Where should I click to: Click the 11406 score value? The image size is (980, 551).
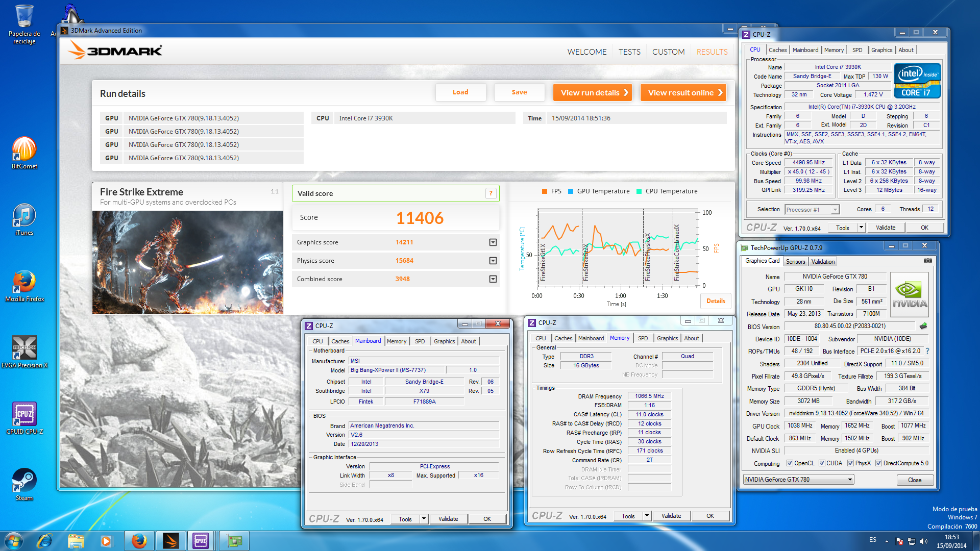(420, 218)
